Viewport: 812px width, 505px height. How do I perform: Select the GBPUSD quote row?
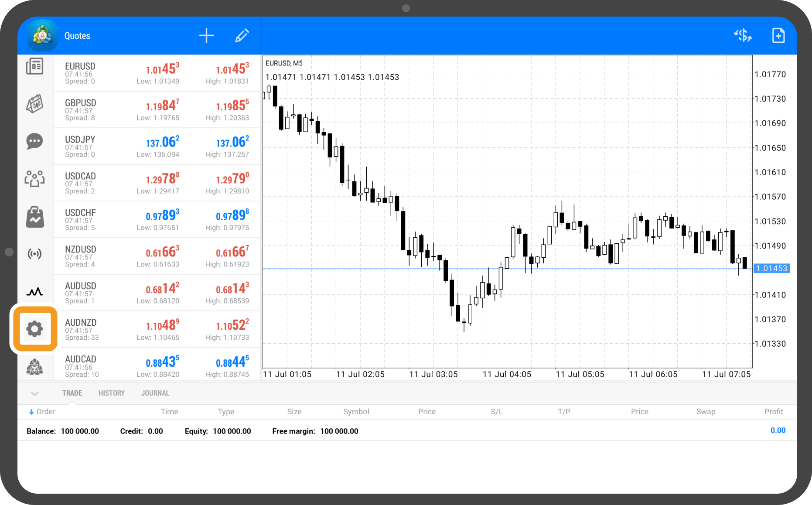(x=157, y=110)
